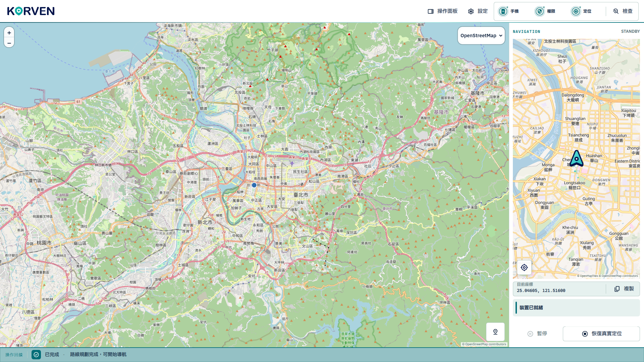Copy the current coordinates with 複製

point(624,289)
